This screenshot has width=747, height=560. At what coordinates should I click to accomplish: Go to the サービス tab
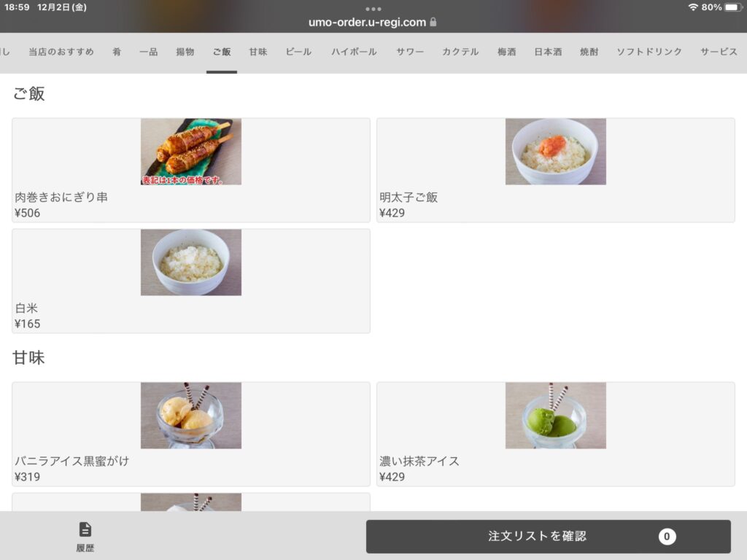[x=719, y=52]
